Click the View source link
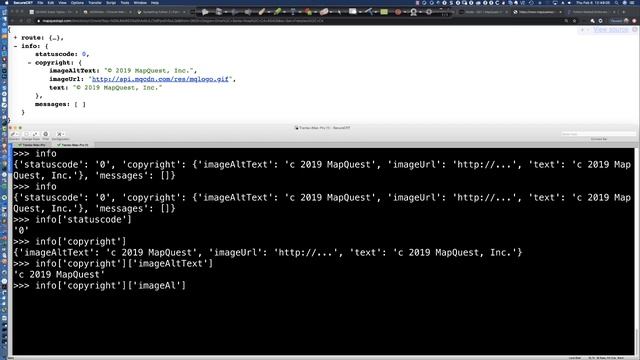This screenshot has height=360, width=640. (611, 30)
